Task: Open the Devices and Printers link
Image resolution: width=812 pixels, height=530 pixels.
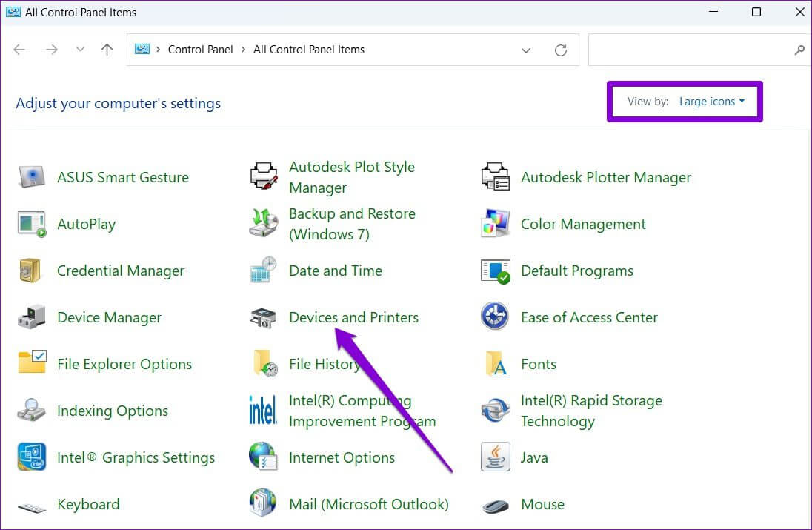Action: (x=353, y=317)
